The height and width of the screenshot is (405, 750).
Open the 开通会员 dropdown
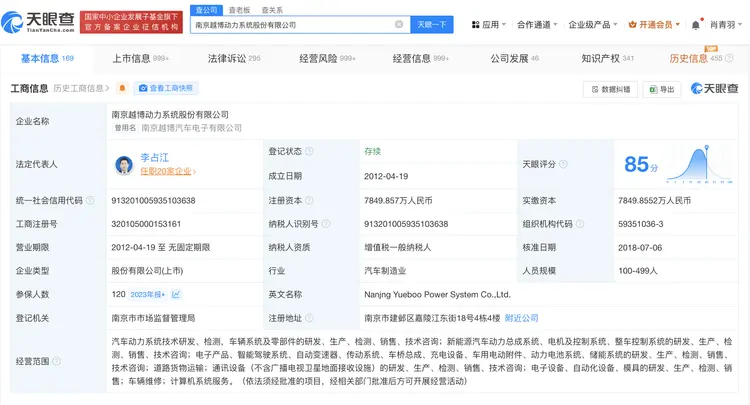point(654,24)
